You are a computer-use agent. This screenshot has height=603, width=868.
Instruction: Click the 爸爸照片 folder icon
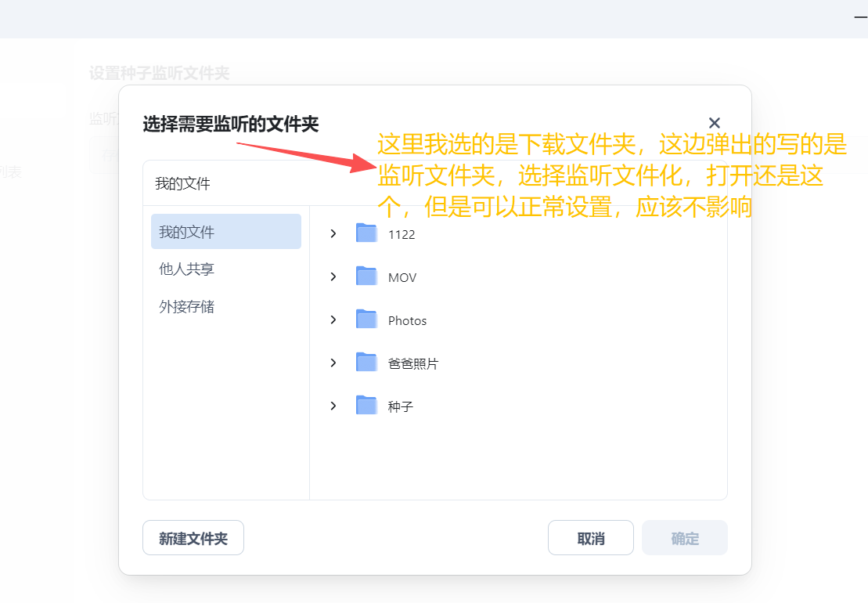pos(366,363)
